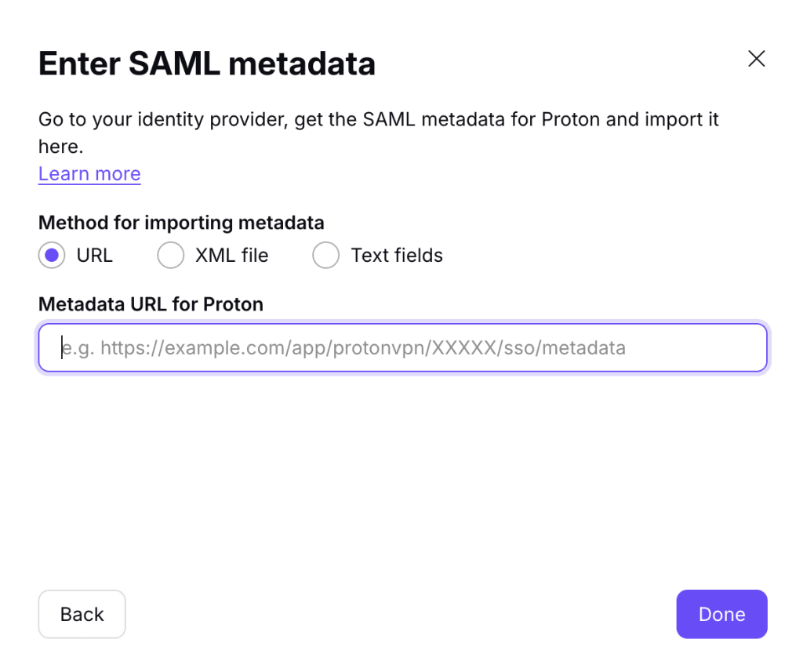Dismiss the dialog with the X icon

point(756,59)
